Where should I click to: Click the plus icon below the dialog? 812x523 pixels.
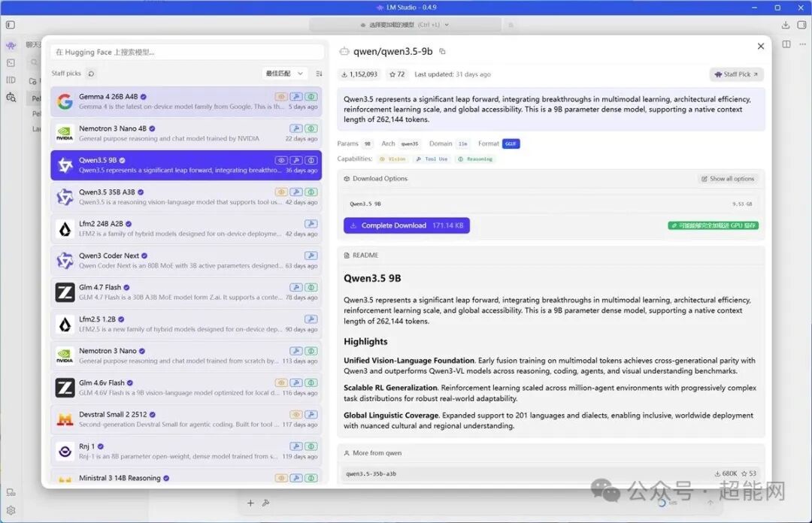[250, 503]
